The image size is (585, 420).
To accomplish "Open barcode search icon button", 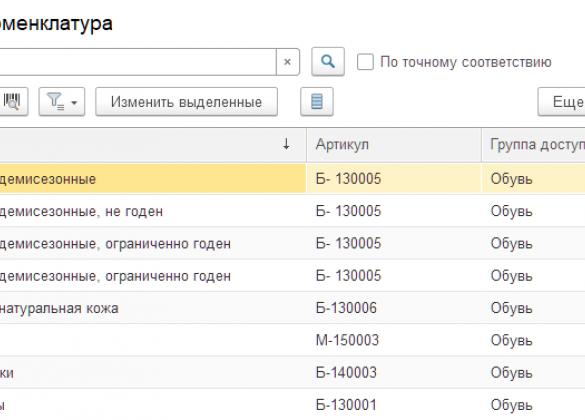I will click(12, 101).
